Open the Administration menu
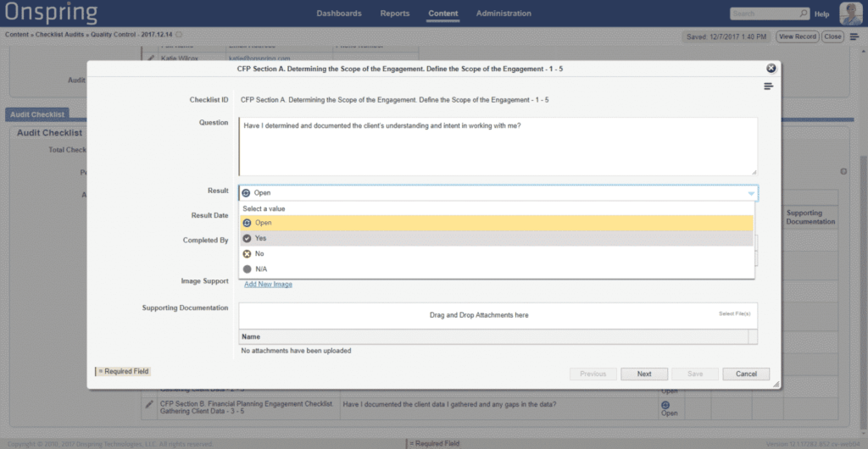 [x=504, y=14]
